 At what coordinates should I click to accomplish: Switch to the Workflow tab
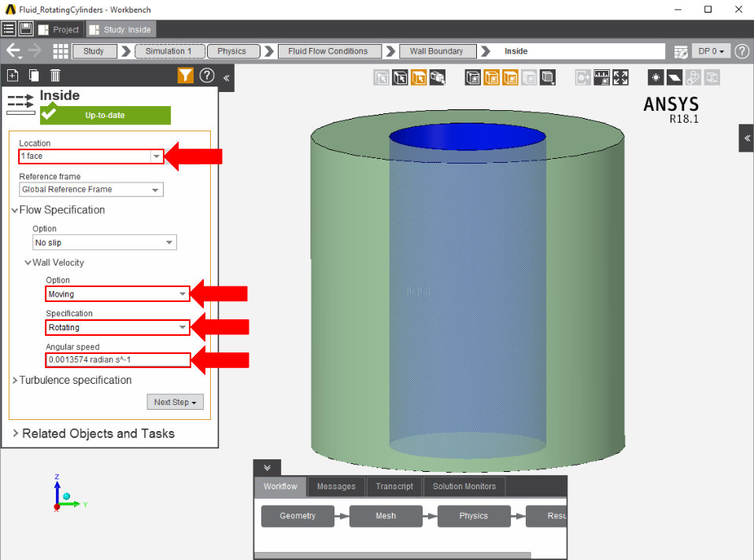tap(280, 486)
